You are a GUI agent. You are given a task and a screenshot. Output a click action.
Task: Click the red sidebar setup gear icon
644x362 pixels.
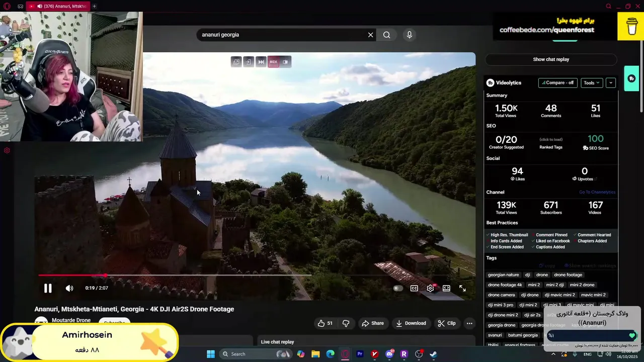click(x=7, y=150)
